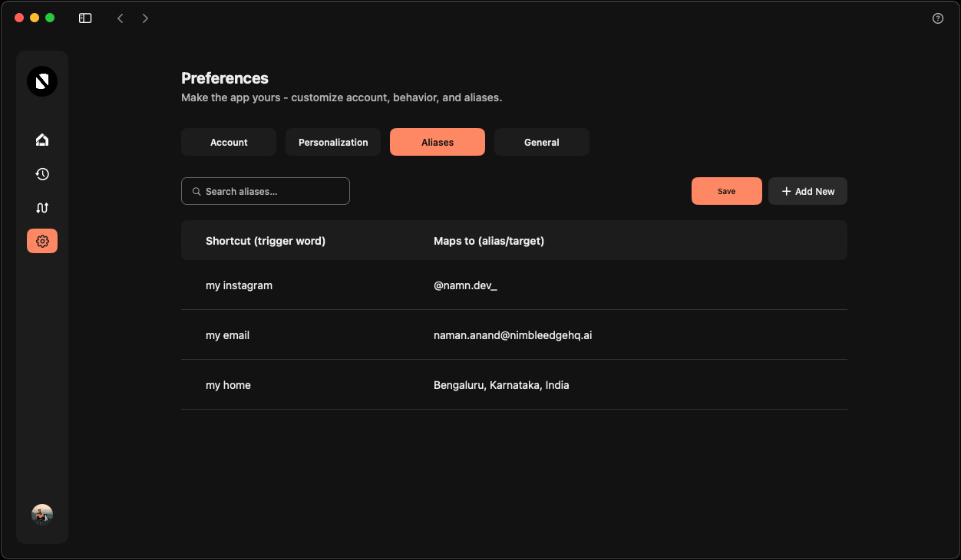Open the General tab
This screenshot has width=961, height=560.
pos(541,142)
